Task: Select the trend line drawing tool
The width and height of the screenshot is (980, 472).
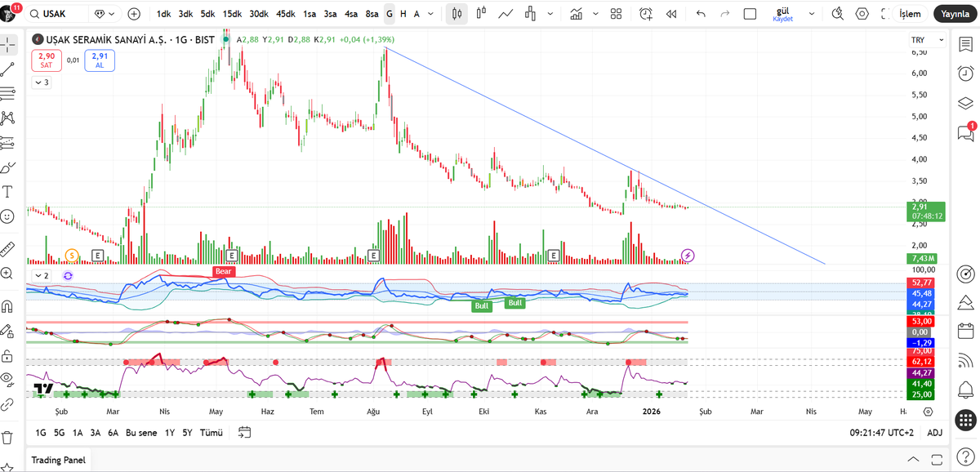Action: coord(8,69)
